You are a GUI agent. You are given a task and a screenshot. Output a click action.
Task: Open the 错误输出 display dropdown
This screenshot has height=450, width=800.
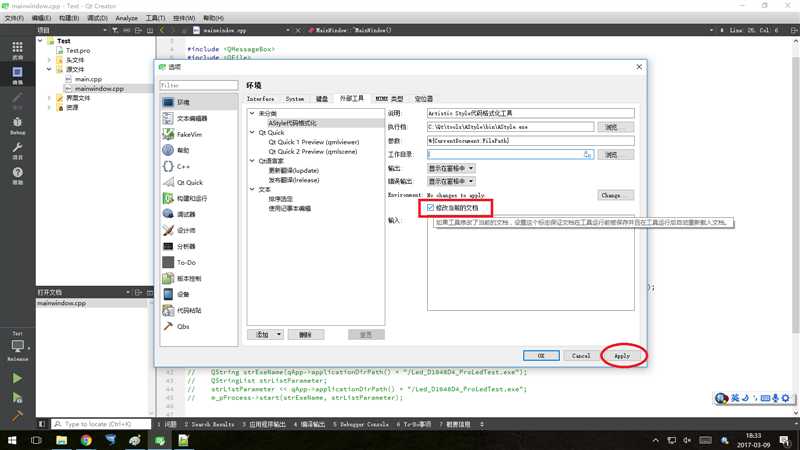pyautogui.click(x=451, y=181)
